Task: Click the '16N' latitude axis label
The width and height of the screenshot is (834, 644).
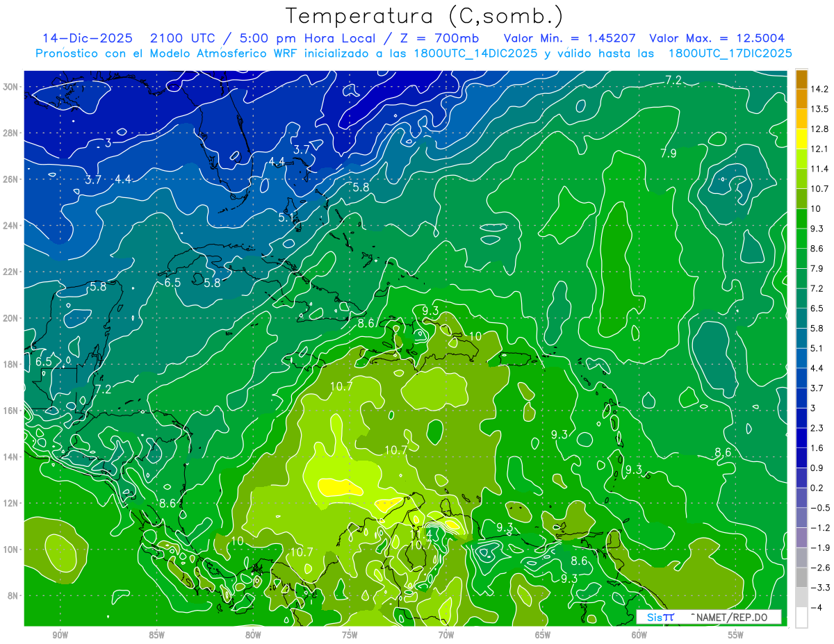Action: tap(12, 411)
